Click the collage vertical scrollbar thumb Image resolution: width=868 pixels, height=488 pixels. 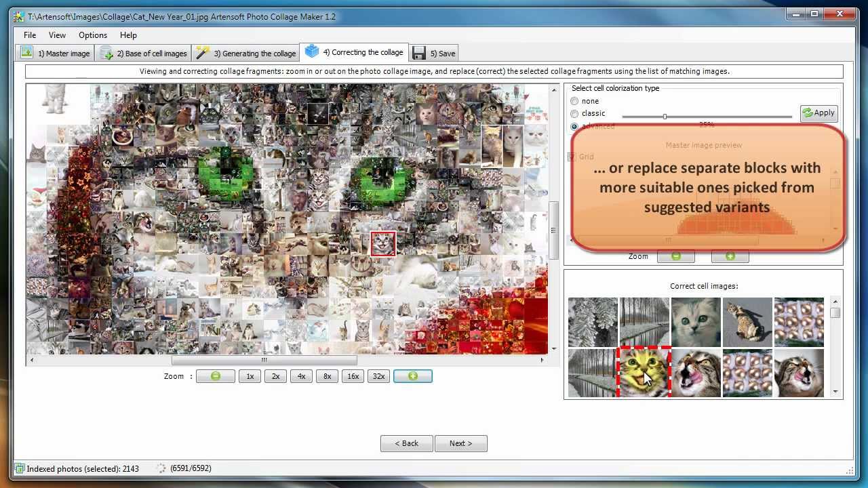(553, 230)
